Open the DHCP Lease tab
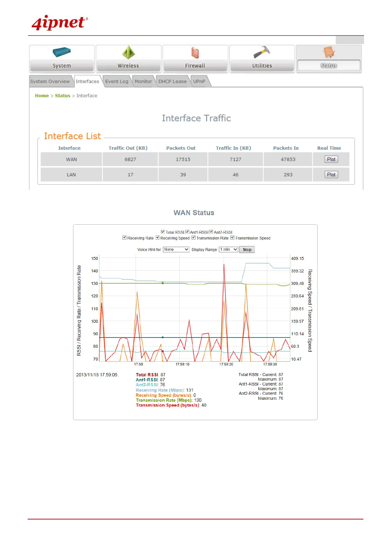This screenshot has width=392, height=554. (172, 81)
